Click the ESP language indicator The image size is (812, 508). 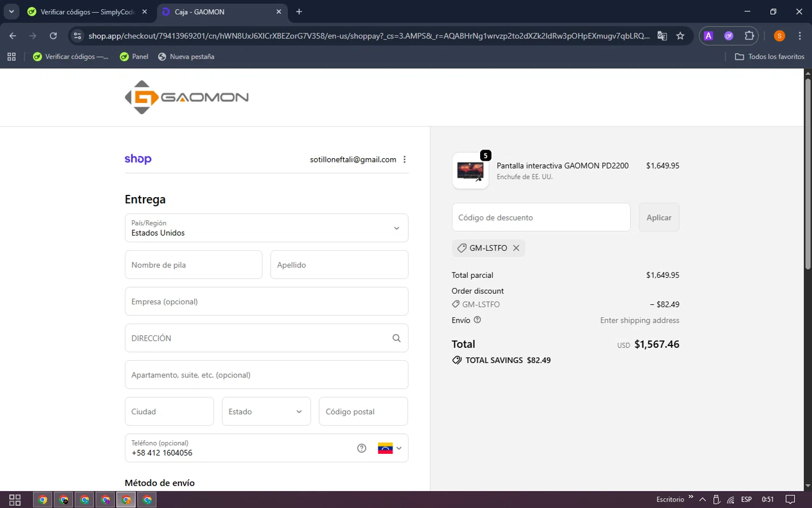[x=746, y=499]
